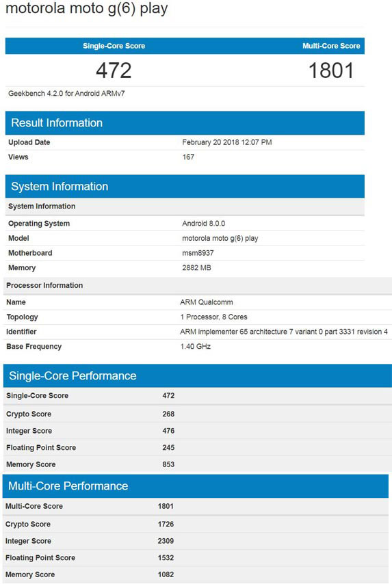392x584 pixels.
Task: Select 472 in the Single-Core Performance table
Action: [x=168, y=395]
